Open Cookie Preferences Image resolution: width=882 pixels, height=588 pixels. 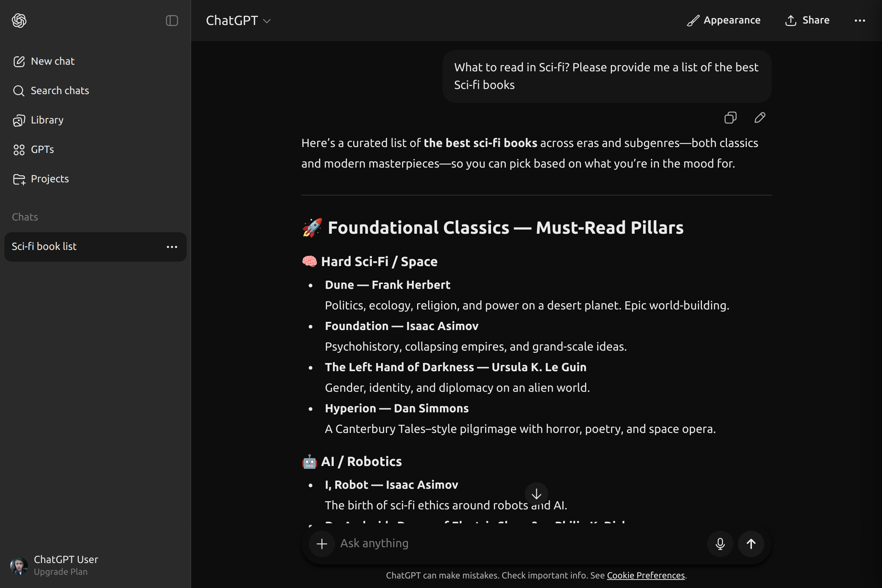645,575
